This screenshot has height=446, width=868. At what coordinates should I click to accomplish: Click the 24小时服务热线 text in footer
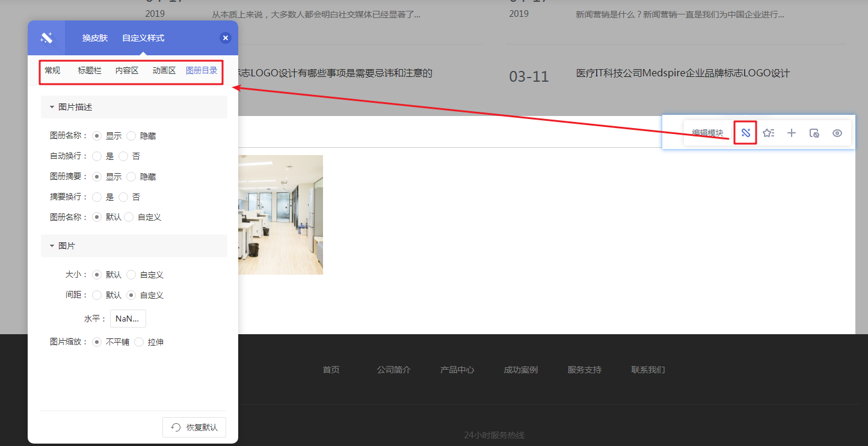494,435
